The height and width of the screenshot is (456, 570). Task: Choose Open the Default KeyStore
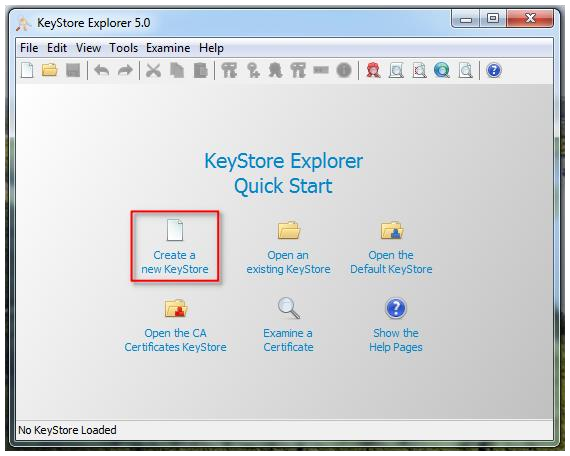[391, 247]
